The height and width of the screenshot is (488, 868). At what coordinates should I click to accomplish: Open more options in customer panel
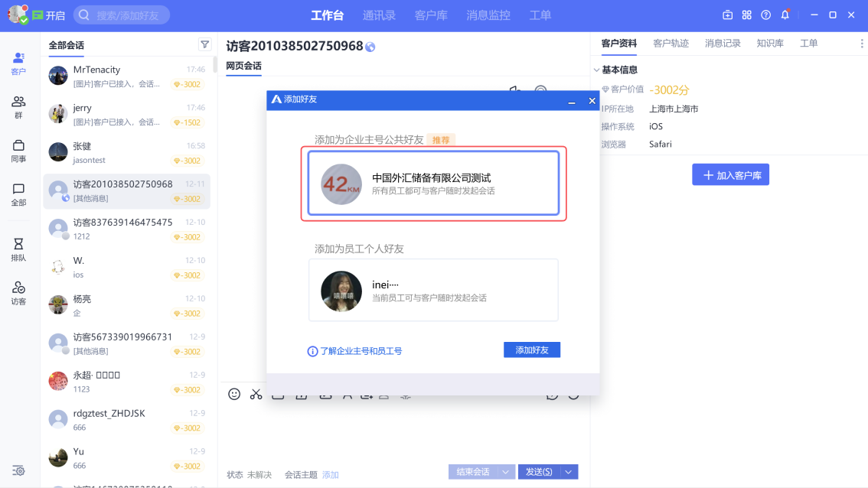click(861, 43)
